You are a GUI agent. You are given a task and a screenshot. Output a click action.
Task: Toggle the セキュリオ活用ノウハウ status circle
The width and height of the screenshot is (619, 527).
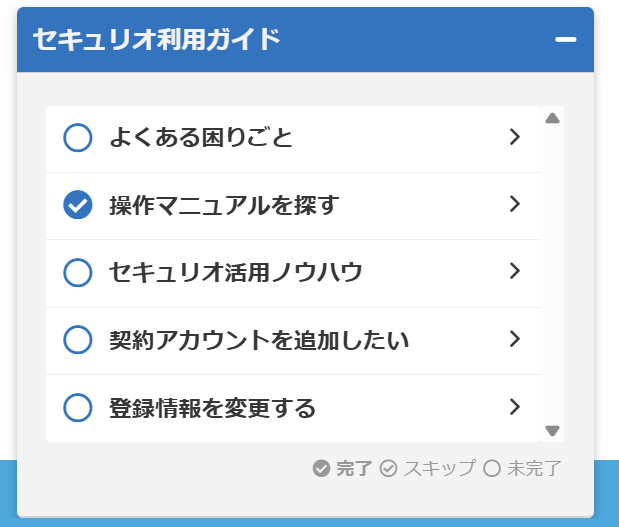point(77,272)
